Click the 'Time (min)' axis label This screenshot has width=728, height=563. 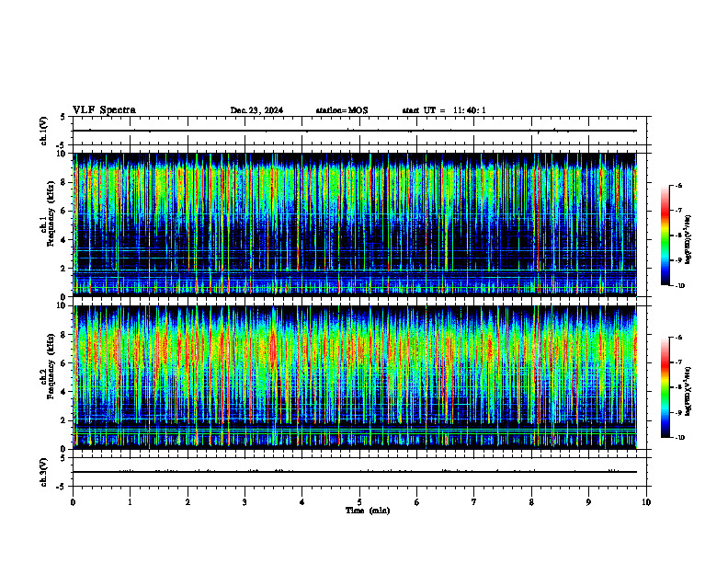(x=368, y=511)
